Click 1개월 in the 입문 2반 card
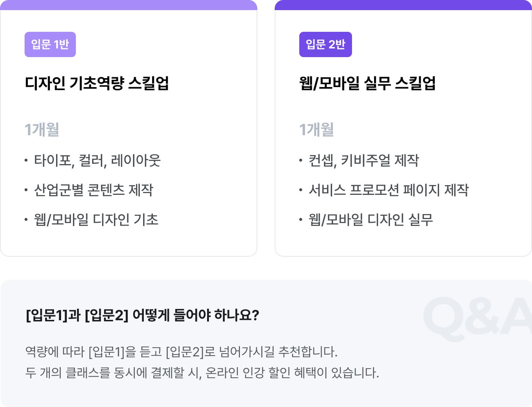Image resolution: width=532 pixels, height=407 pixels. (x=317, y=129)
